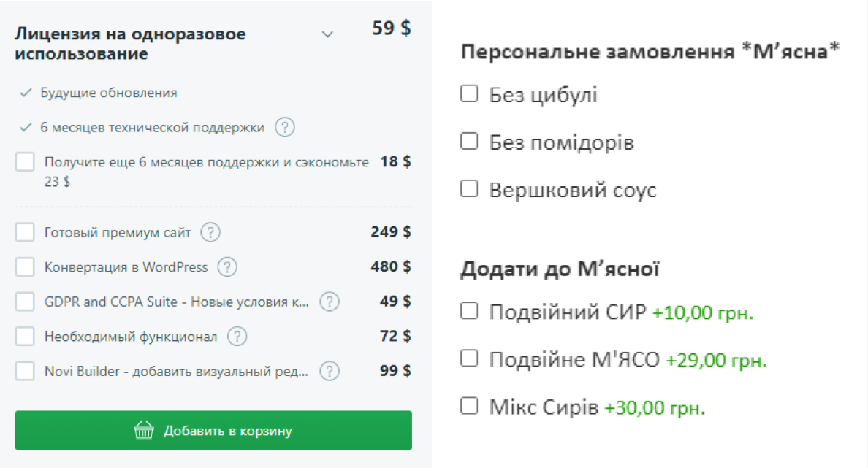Open Лицензия на одноразовое использование selector

[x=175, y=44]
